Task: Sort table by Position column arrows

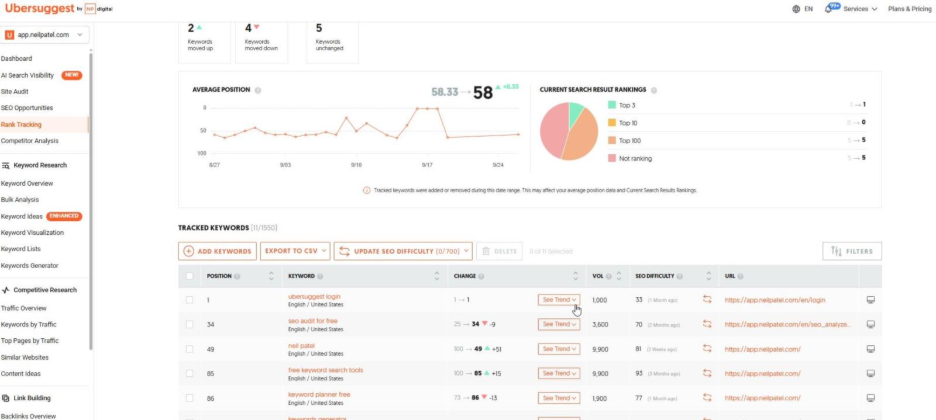Action: pos(271,276)
